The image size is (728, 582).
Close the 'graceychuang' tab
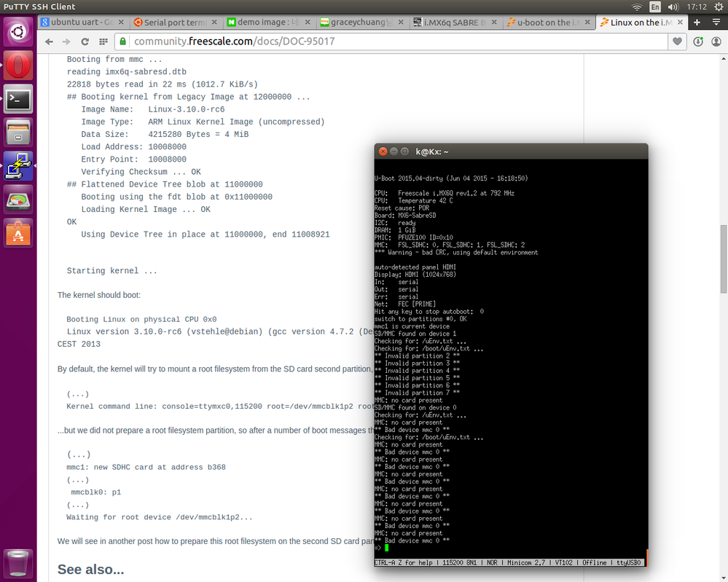[401, 23]
